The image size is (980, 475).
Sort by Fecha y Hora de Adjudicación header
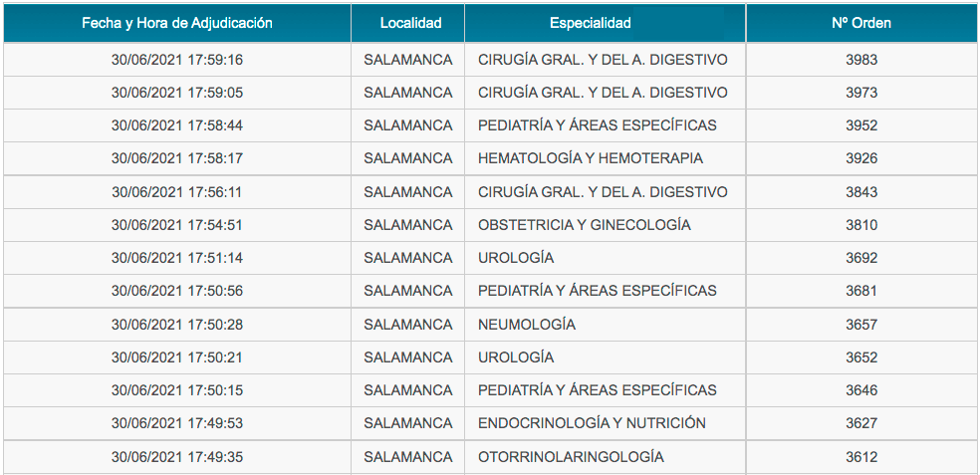[x=177, y=23]
